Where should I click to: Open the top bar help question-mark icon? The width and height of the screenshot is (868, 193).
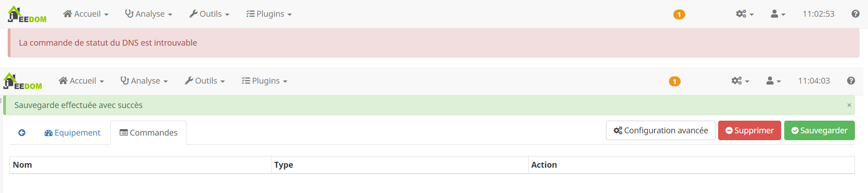pos(855,14)
